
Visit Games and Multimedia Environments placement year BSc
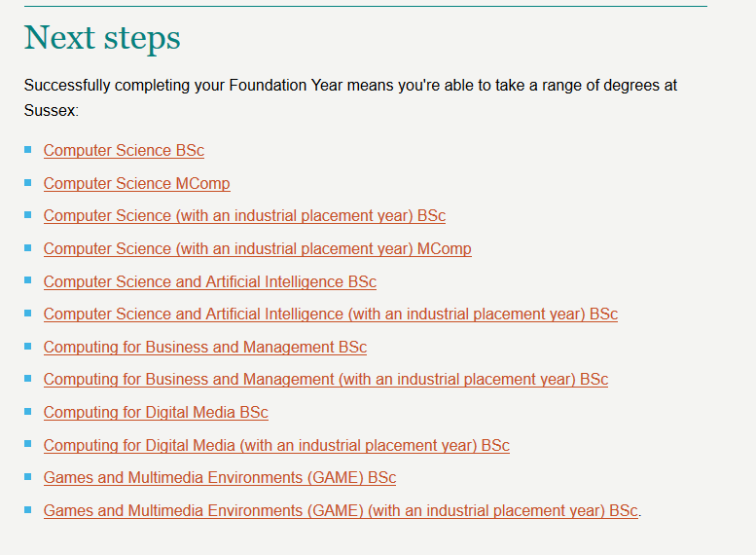coord(341,511)
